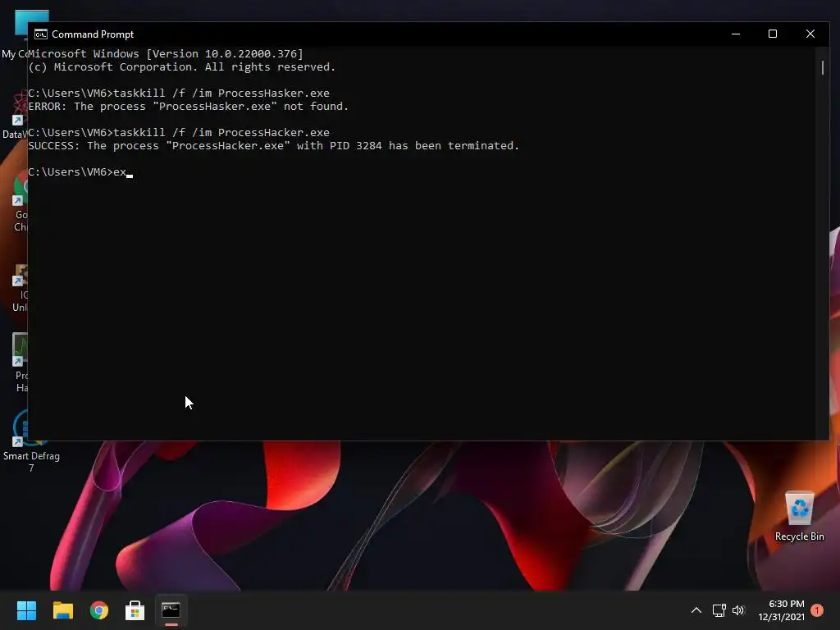This screenshot has width=840, height=630.
Task: Open the Command Prompt title bar icon menu
Action: point(41,34)
